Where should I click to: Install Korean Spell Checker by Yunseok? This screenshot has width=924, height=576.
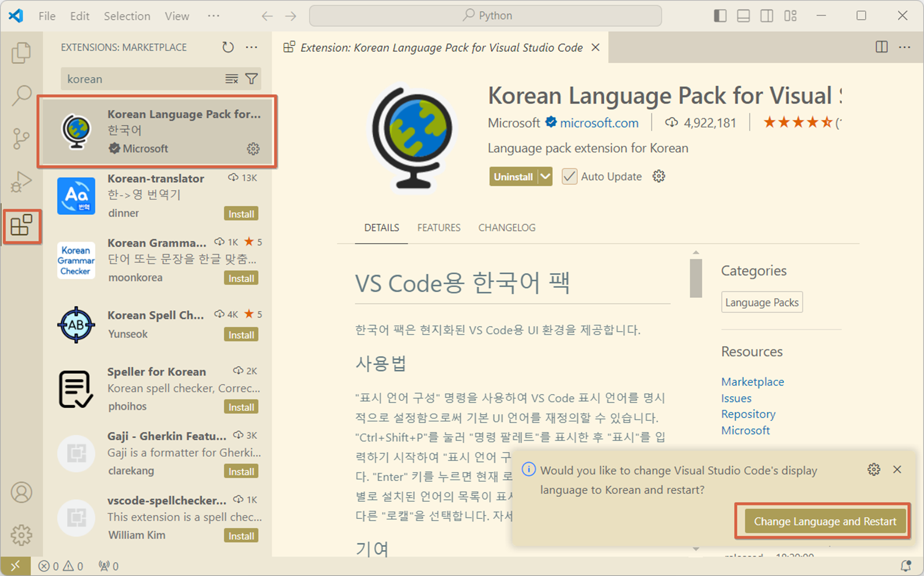point(241,335)
